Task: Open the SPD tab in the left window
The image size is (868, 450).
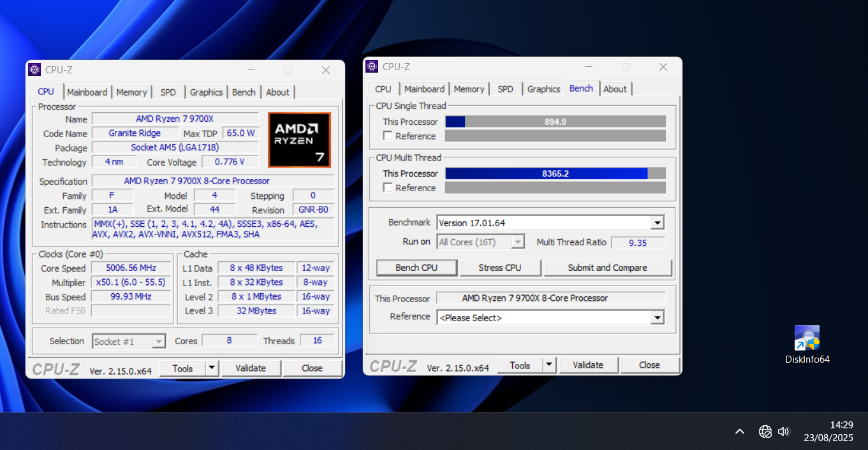Action: (x=168, y=92)
